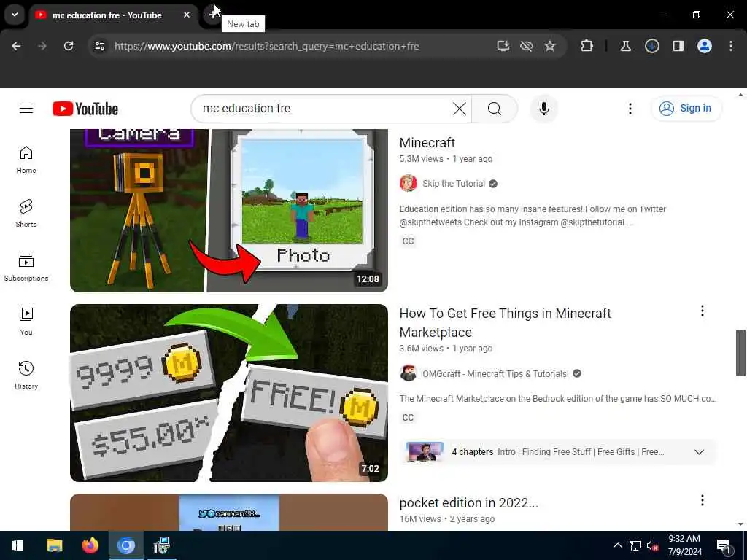Launch Firefox from the taskbar
Viewport: 747px width, 560px height.
[x=90, y=545]
